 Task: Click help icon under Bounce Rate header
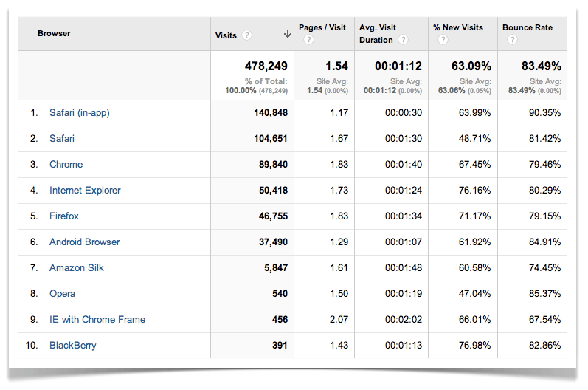pos(508,40)
